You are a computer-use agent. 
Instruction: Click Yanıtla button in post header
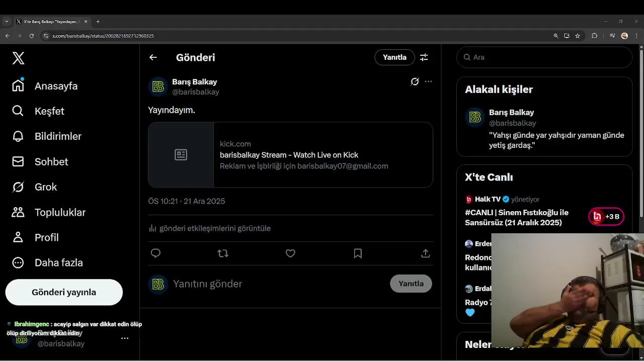[x=394, y=57]
